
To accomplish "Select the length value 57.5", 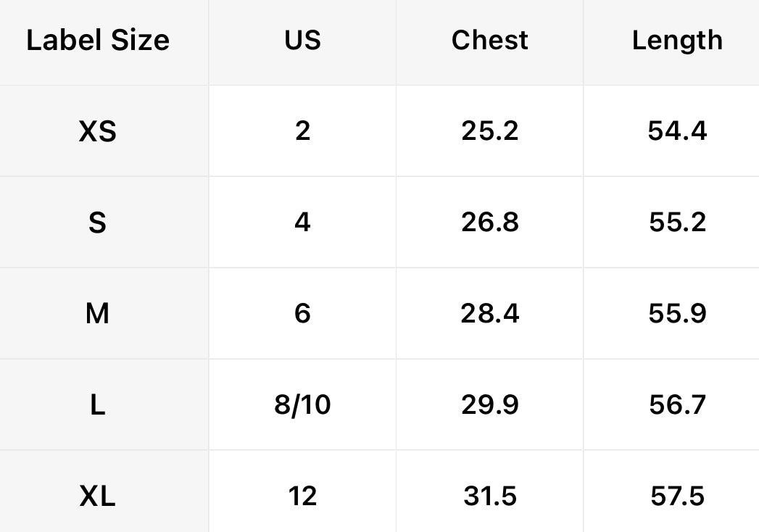I will (677, 496).
